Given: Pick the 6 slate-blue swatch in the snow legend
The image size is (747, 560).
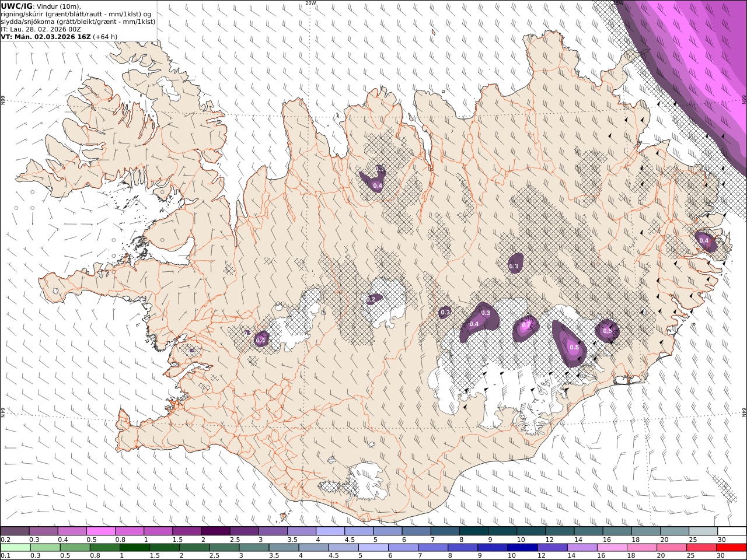Looking at the screenshot, I should tap(416, 531).
